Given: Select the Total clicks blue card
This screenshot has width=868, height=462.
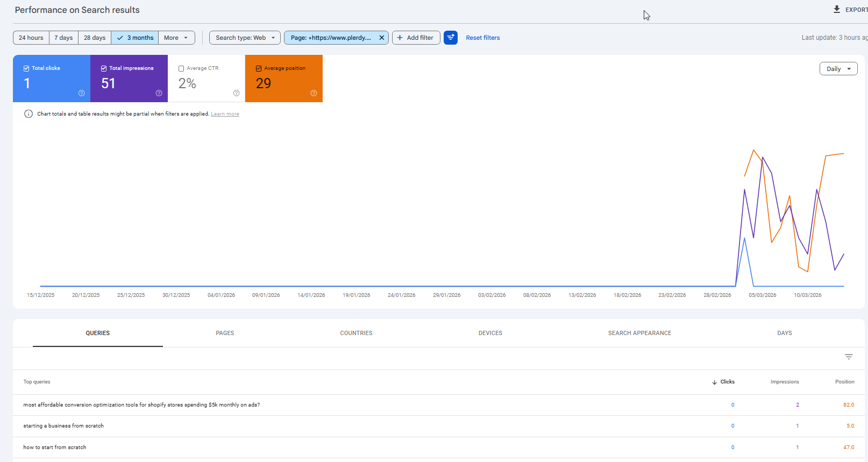Looking at the screenshot, I should click(52, 79).
